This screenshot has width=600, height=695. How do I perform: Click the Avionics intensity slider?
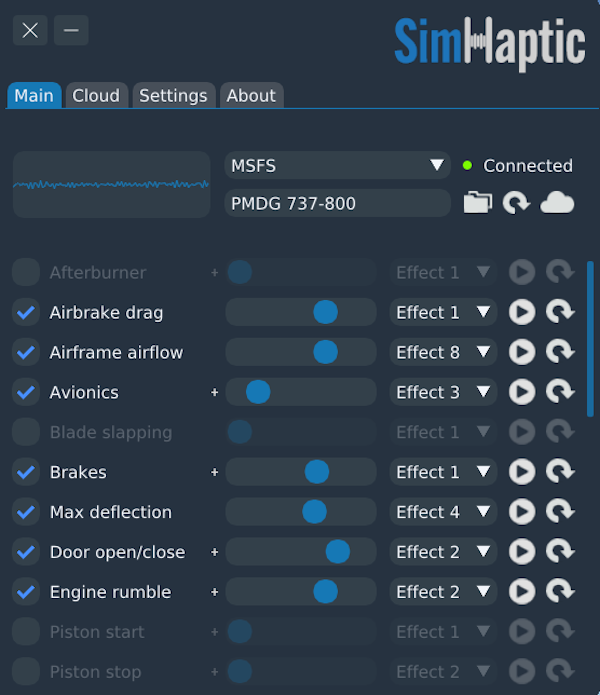tap(301, 392)
